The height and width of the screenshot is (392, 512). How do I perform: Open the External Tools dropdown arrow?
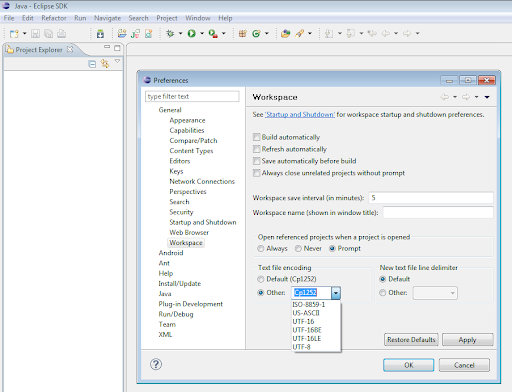point(224,34)
